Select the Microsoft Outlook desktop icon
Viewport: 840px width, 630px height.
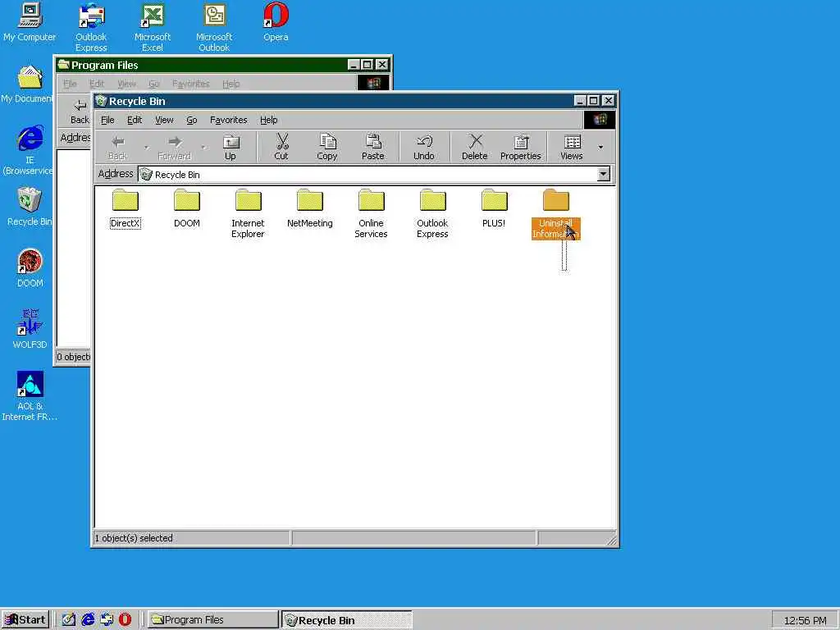214,27
